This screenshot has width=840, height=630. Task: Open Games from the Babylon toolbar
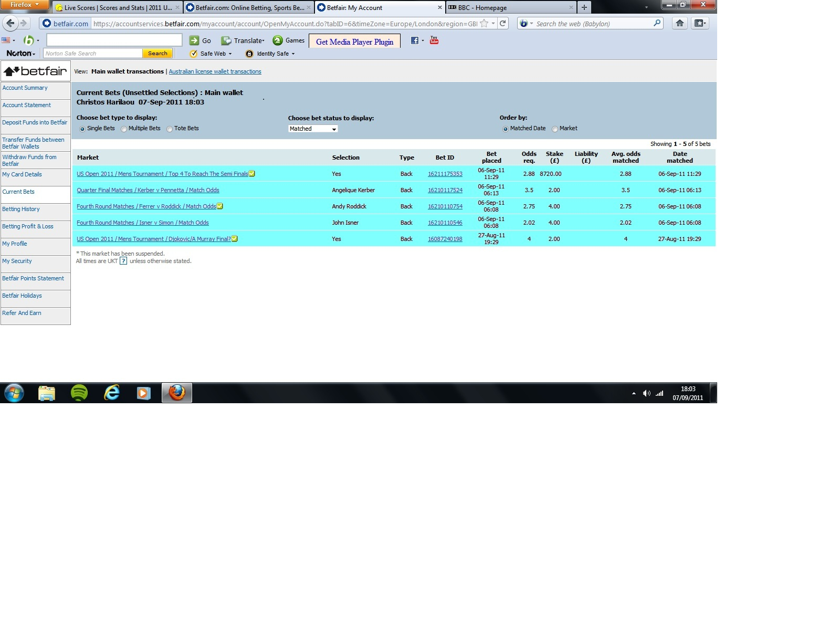click(x=289, y=40)
